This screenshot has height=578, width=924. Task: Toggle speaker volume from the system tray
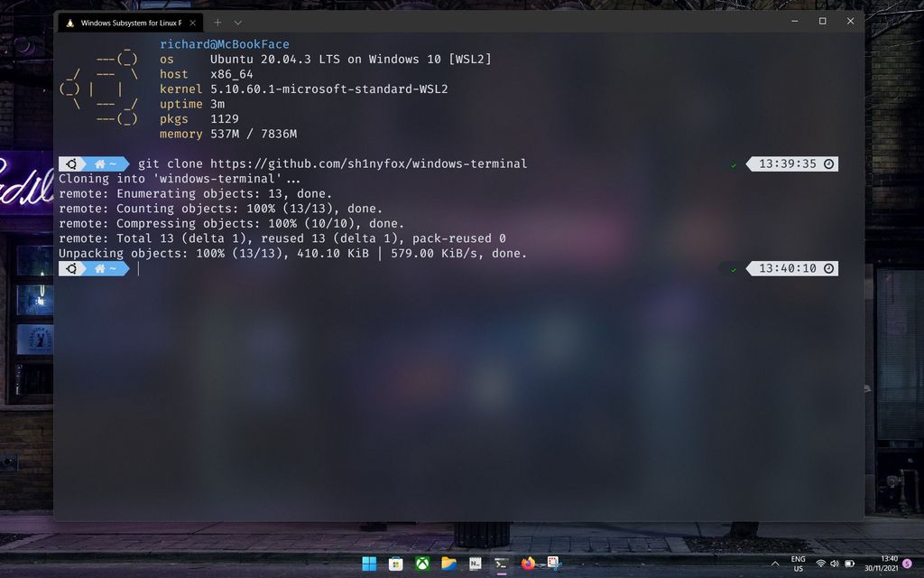coord(834,563)
